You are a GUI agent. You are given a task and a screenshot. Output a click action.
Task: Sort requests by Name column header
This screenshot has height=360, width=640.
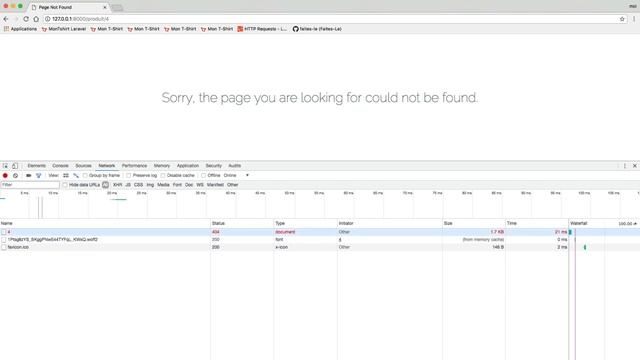tap(105, 223)
